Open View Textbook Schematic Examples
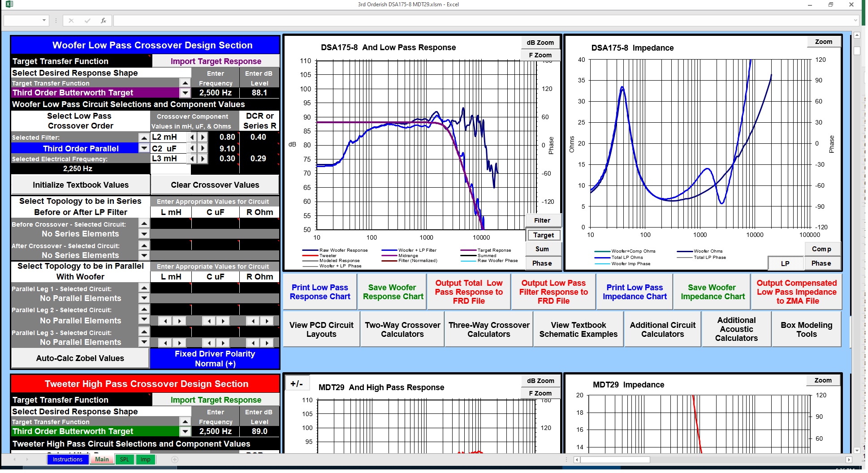Image resolution: width=868 pixels, height=473 pixels. [x=579, y=330]
